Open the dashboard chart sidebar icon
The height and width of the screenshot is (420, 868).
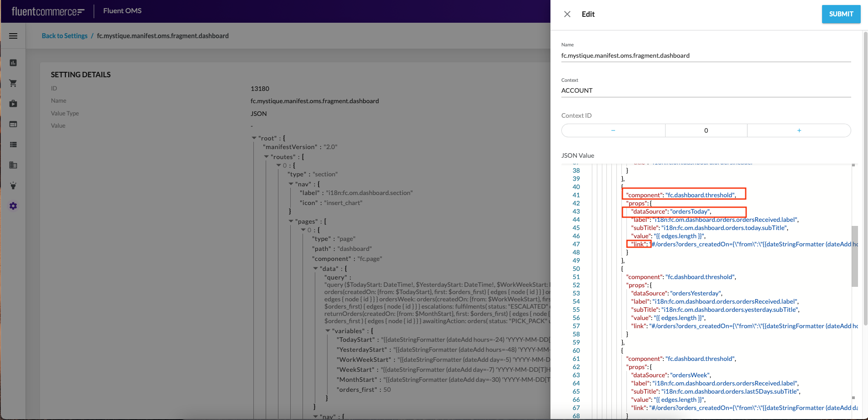pos(13,63)
